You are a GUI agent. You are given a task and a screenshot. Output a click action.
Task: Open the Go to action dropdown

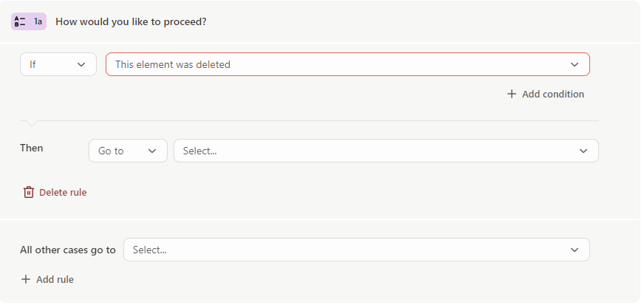coord(129,151)
